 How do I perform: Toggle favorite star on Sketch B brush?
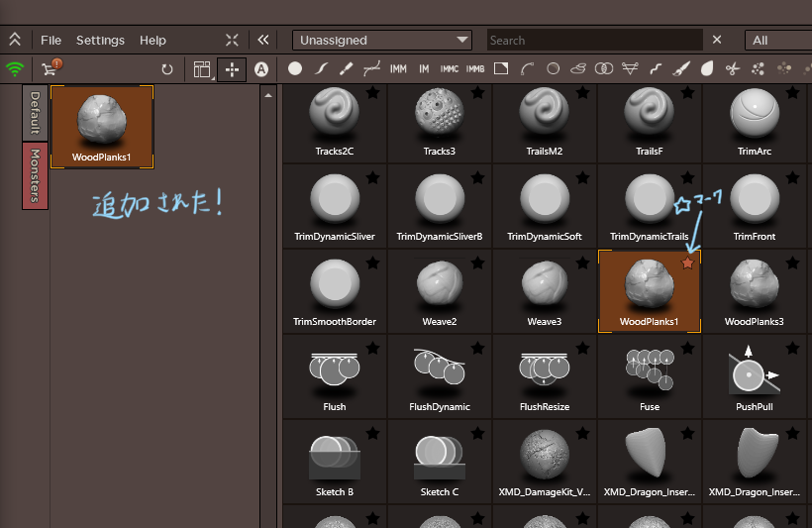tap(373, 433)
